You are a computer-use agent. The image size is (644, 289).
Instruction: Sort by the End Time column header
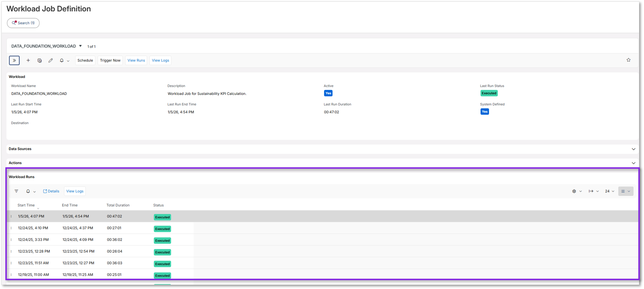point(70,205)
